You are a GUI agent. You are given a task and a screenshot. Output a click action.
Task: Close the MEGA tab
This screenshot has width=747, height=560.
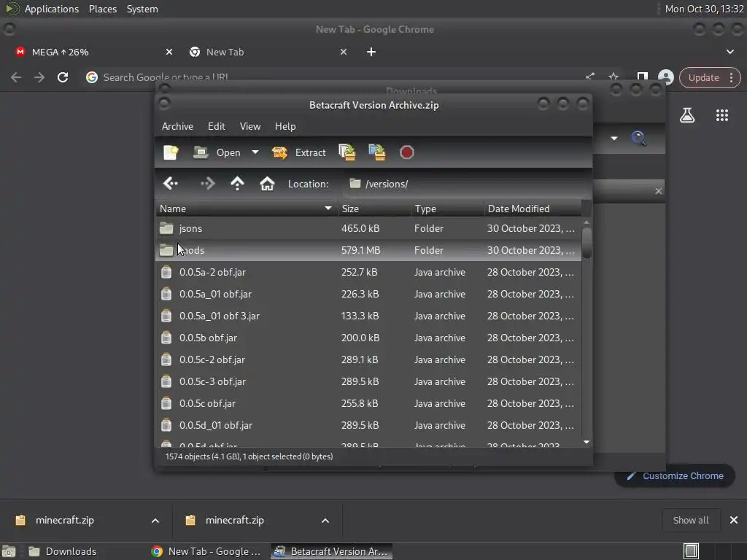169,52
